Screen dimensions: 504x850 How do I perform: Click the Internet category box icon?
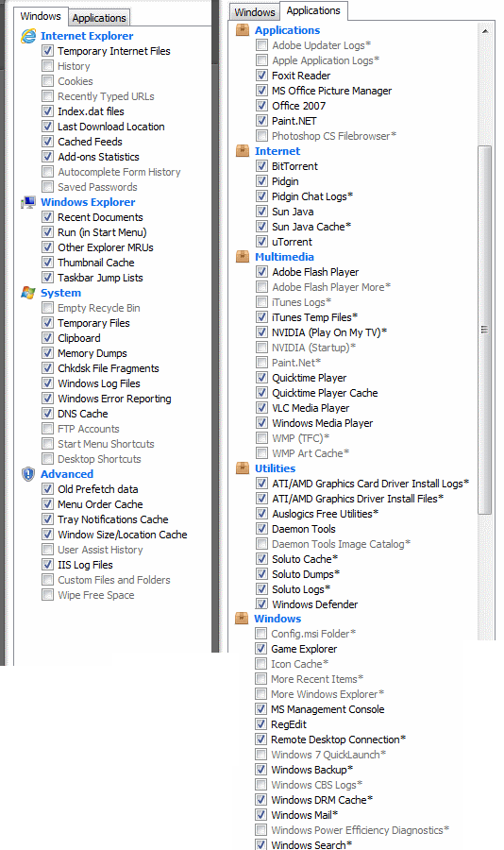243,151
